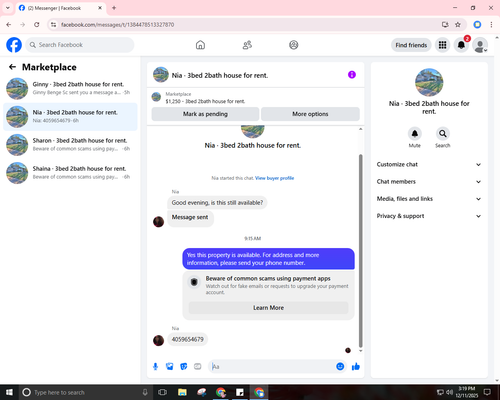The height and width of the screenshot is (400, 500).
Task: Open the Menu grid icon
Action: tap(442, 45)
